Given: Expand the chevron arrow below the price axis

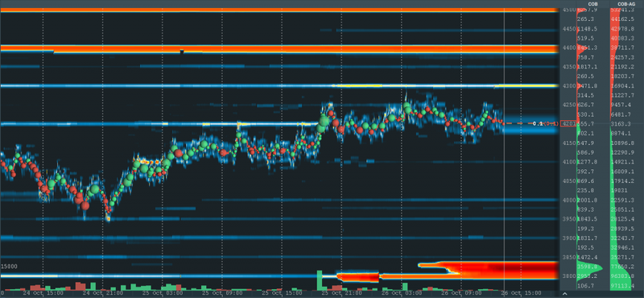Looking at the screenshot, I should [565, 293].
